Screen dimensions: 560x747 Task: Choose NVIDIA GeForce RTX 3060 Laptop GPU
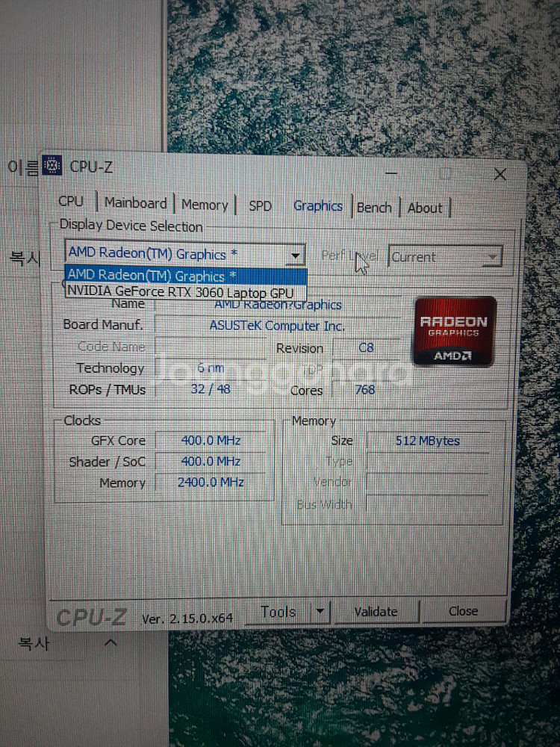pos(186,292)
